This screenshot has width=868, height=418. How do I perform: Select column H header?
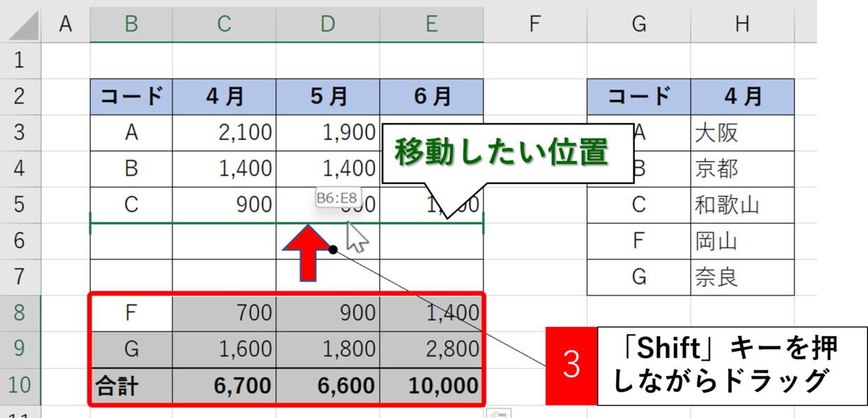pos(742,25)
